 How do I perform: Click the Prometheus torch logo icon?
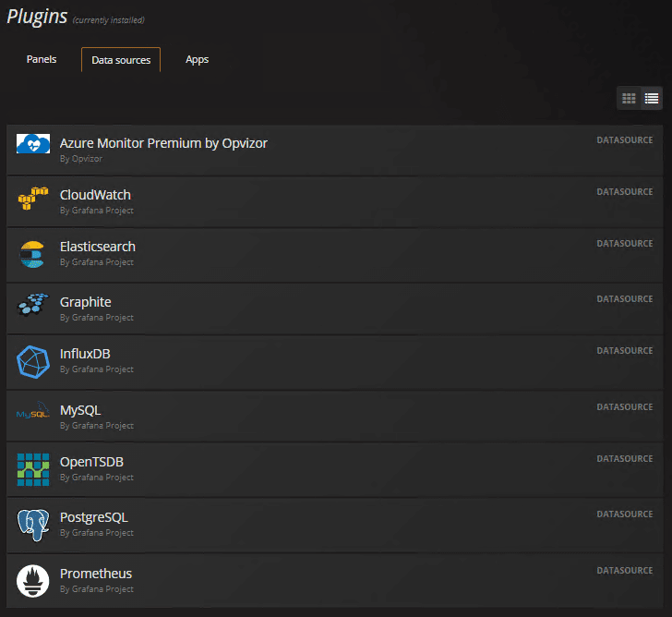pyautogui.click(x=33, y=581)
